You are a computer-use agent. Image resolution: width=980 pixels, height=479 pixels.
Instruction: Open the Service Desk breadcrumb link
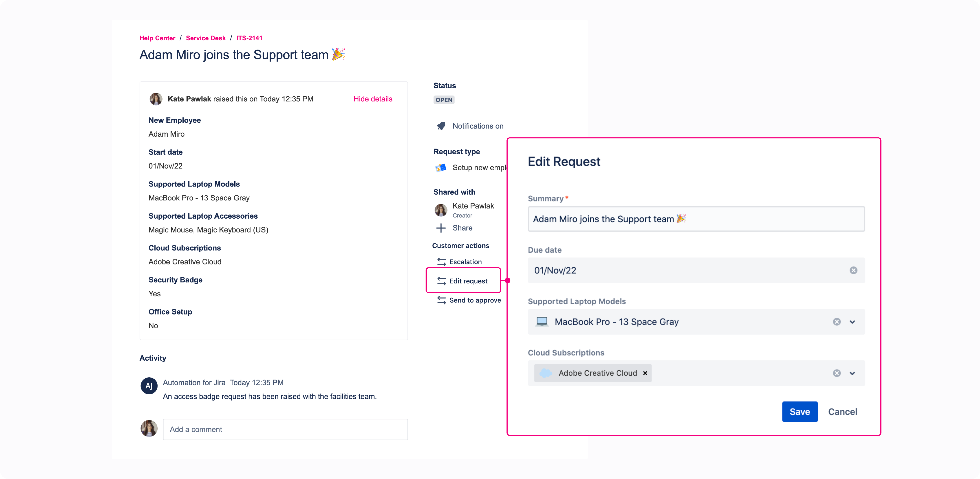[x=205, y=38]
